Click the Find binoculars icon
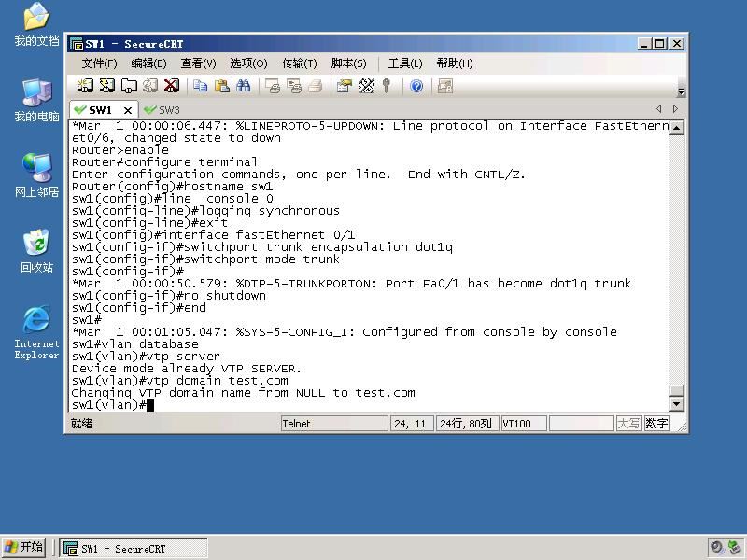 [x=244, y=86]
